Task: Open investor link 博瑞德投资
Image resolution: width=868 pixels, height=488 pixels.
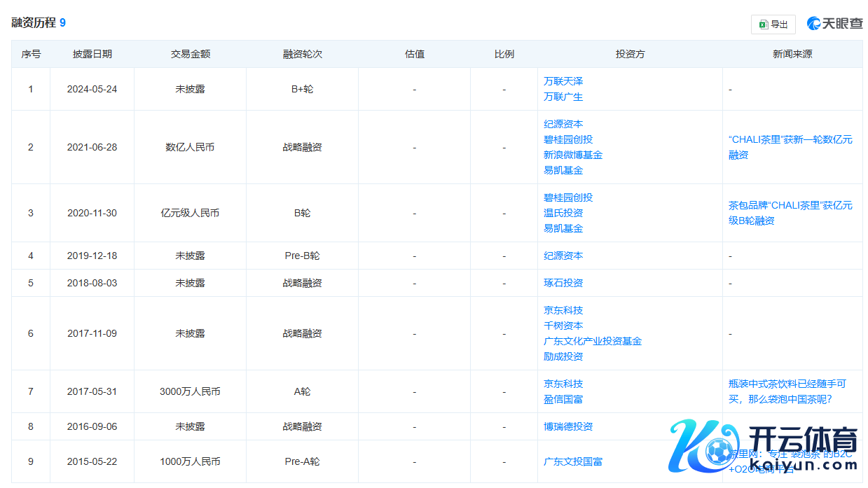Action: coord(568,426)
